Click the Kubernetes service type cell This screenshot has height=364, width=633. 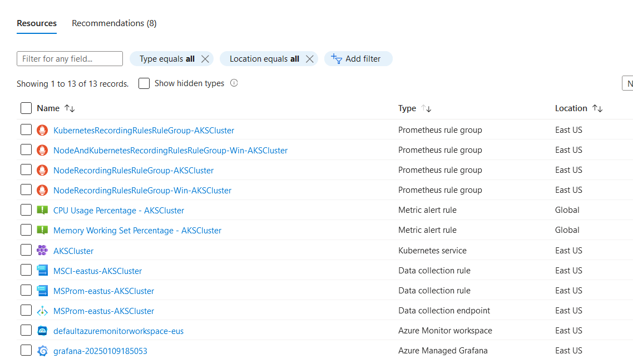[x=432, y=251]
